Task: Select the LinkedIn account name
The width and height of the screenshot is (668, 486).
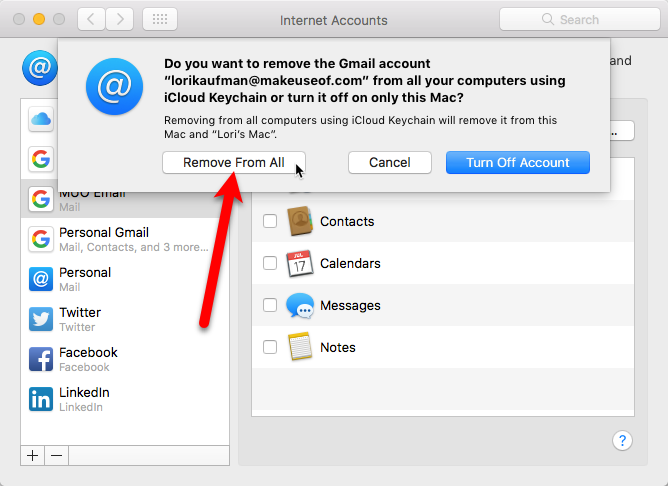Action: [84, 393]
